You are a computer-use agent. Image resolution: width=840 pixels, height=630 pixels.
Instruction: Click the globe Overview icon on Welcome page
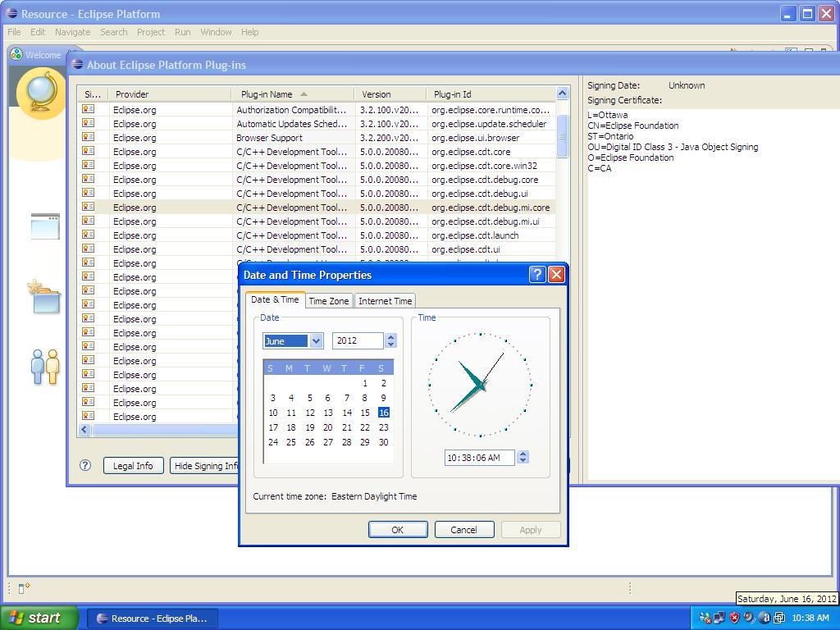[x=42, y=93]
